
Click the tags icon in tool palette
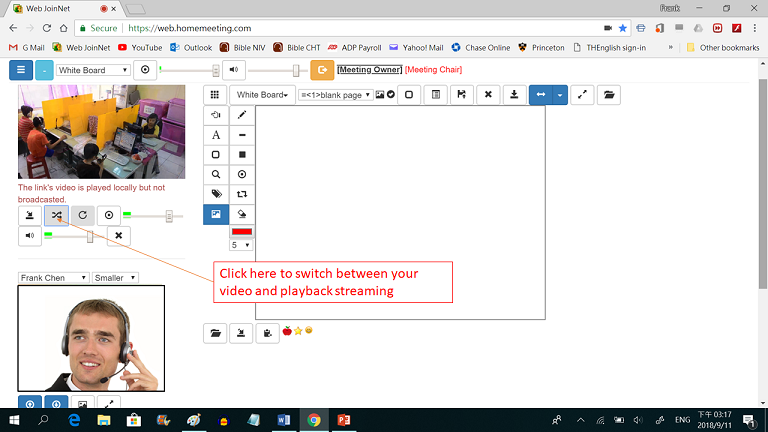click(x=216, y=194)
